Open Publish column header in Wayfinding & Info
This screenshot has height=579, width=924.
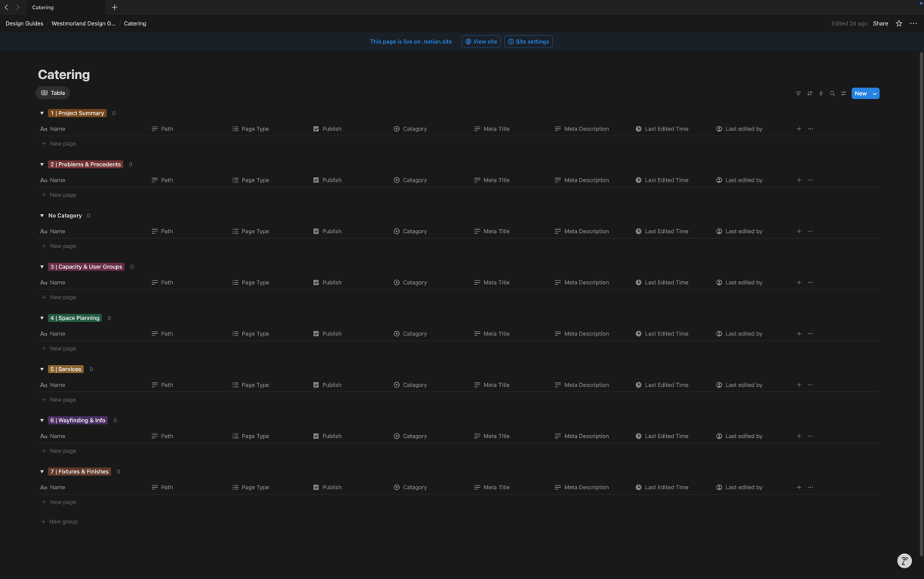point(327,437)
